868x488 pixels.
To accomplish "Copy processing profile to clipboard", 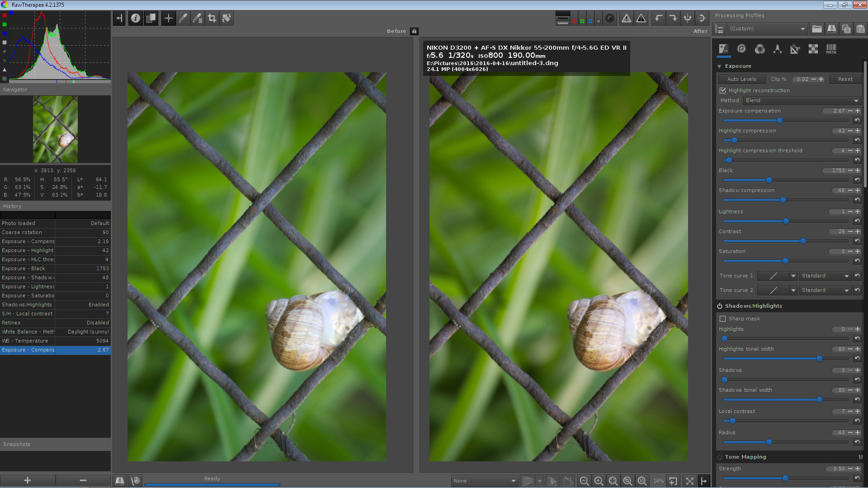I will click(846, 29).
